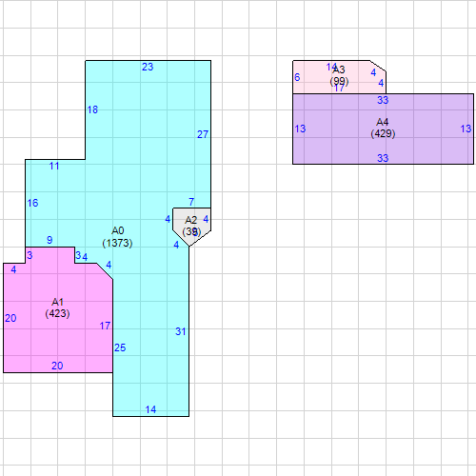Image resolution: width=476 pixels, height=476 pixels.
Task: Click the A3 (99) area label
Action: click(x=339, y=75)
